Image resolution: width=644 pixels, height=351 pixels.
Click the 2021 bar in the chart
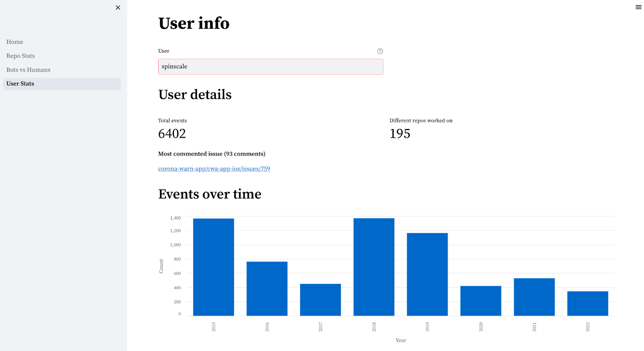point(534,297)
